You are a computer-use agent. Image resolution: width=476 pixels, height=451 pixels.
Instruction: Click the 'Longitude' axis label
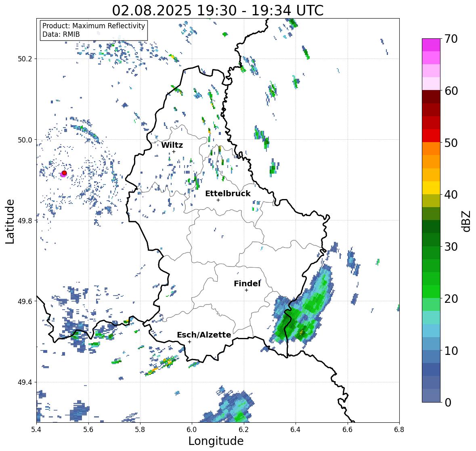click(x=216, y=441)
